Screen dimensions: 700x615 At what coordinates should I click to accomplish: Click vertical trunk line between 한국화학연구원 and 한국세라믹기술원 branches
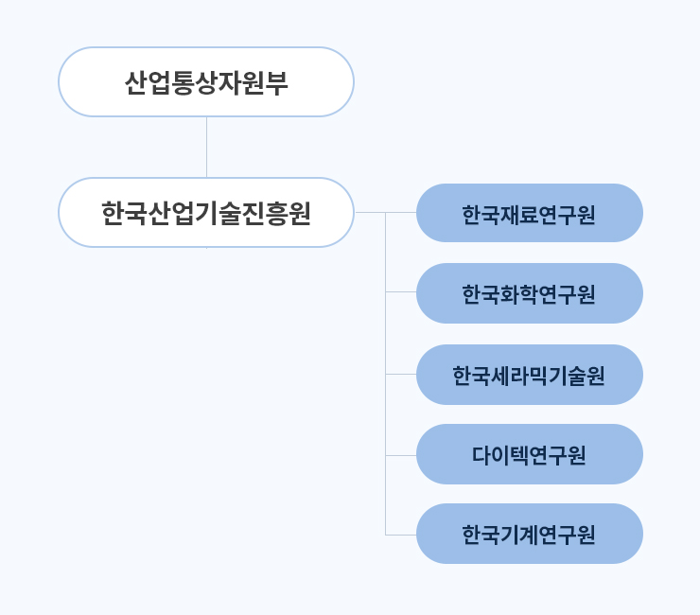pyautogui.click(x=386, y=333)
